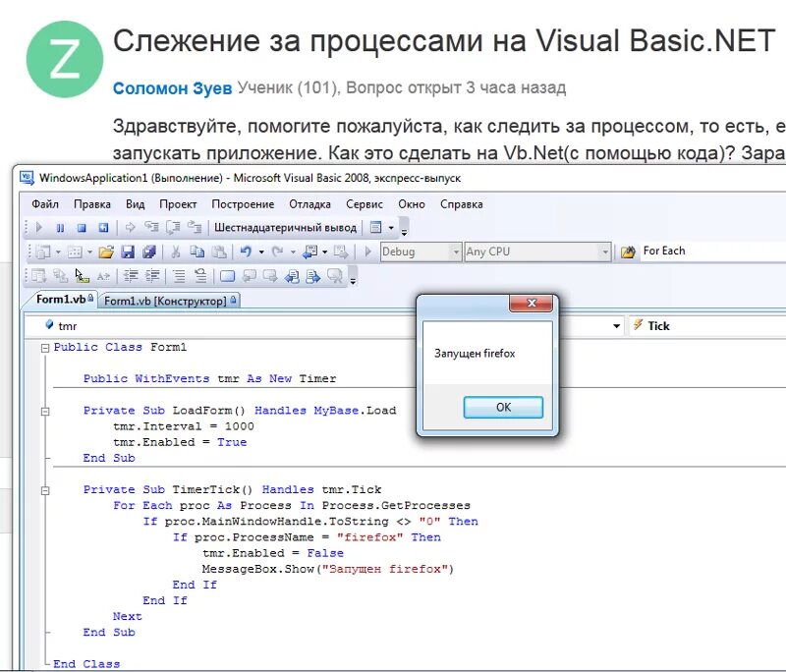Open the Проект menu

pyautogui.click(x=178, y=204)
